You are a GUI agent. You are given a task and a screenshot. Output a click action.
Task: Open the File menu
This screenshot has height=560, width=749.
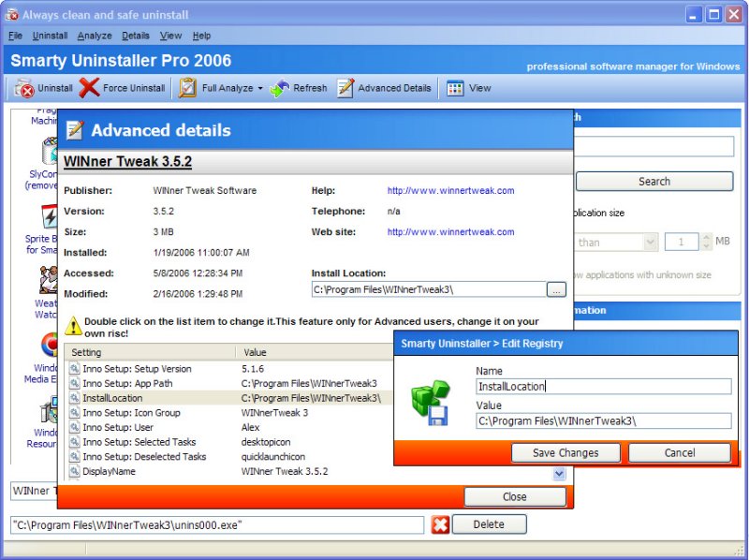click(15, 36)
